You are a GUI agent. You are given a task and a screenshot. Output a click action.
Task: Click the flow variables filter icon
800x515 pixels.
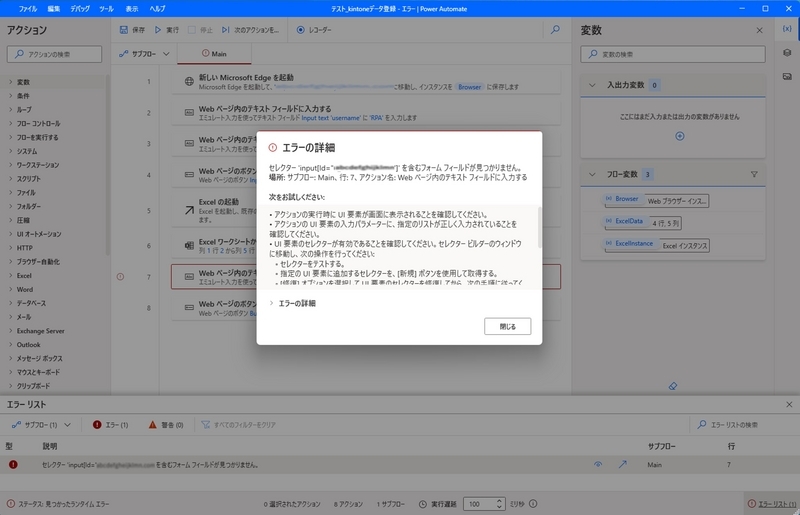click(x=754, y=175)
